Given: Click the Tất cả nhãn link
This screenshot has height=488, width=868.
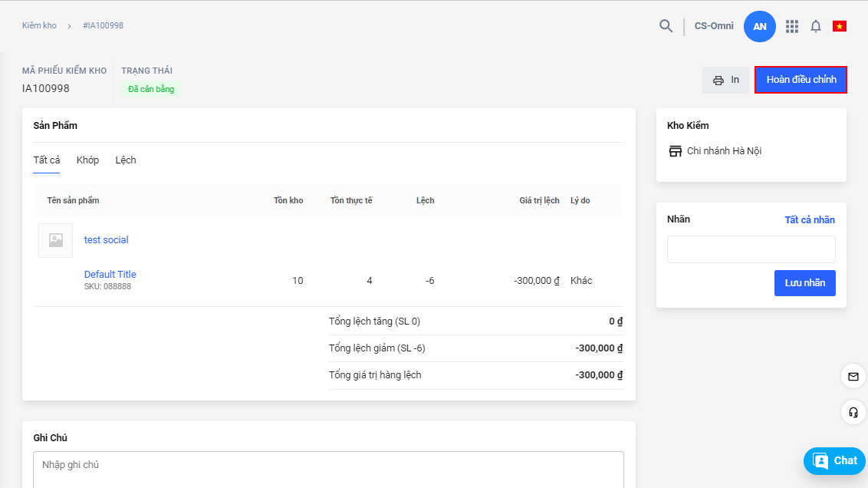Looking at the screenshot, I should (809, 220).
